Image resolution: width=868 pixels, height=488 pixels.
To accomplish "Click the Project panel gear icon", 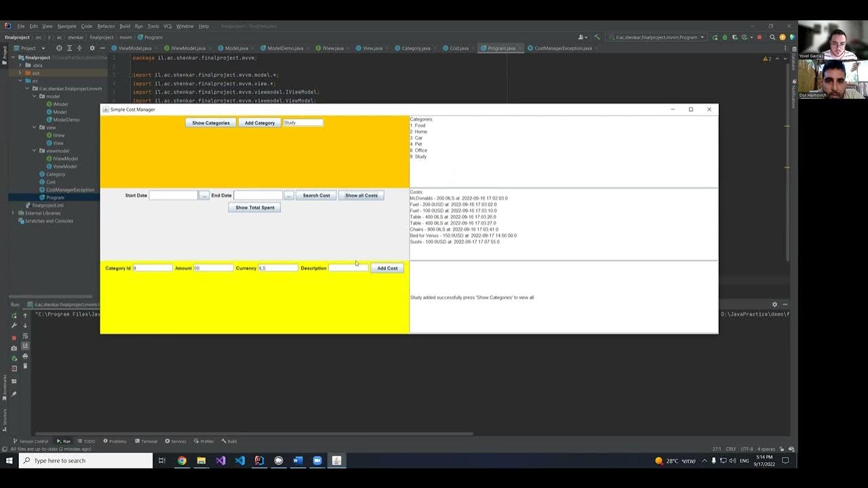I will point(92,48).
